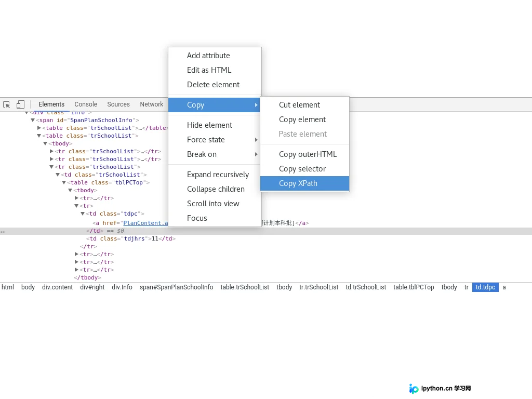Viewport: 532px width, 399px height.
Task: Switch to the Console tab
Action: pos(86,104)
